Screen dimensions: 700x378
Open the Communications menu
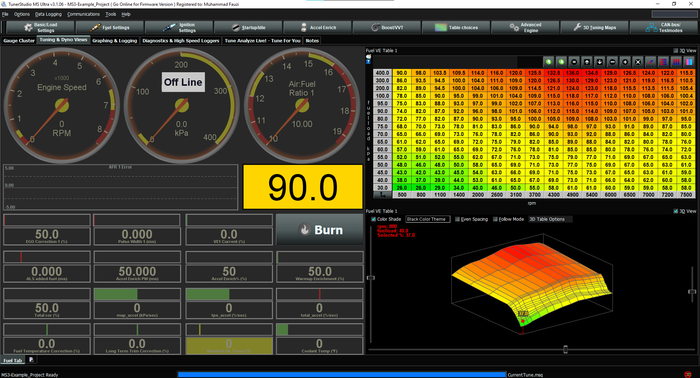83,14
